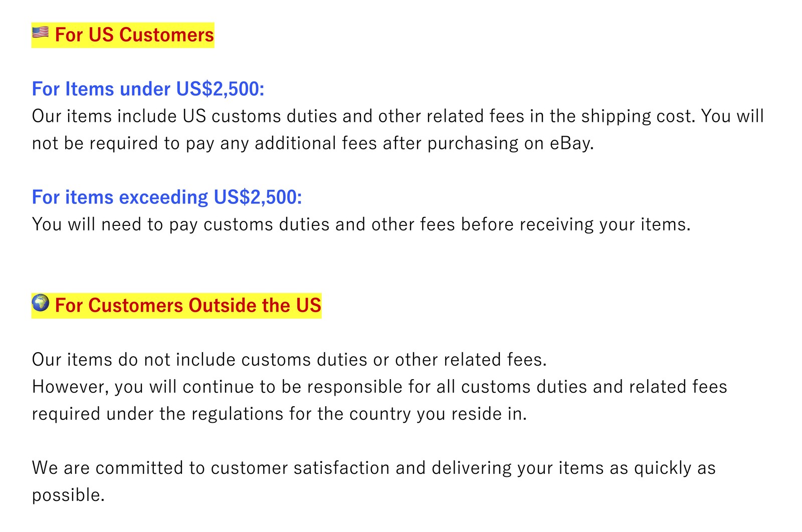Screen dimensions: 802x532
Task: Click the words 'related fees' after 'customs duties and'
Action: point(678,387)
